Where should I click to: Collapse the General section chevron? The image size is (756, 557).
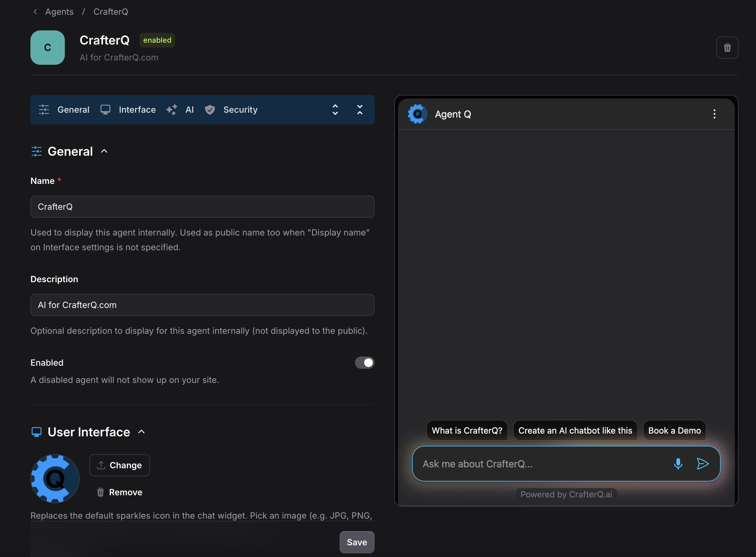click(x=104, y=151)
